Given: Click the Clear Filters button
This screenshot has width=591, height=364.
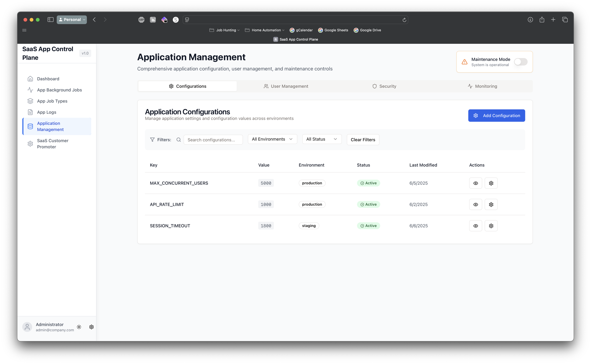Looking at the screenshot, I should coord(363,140).
